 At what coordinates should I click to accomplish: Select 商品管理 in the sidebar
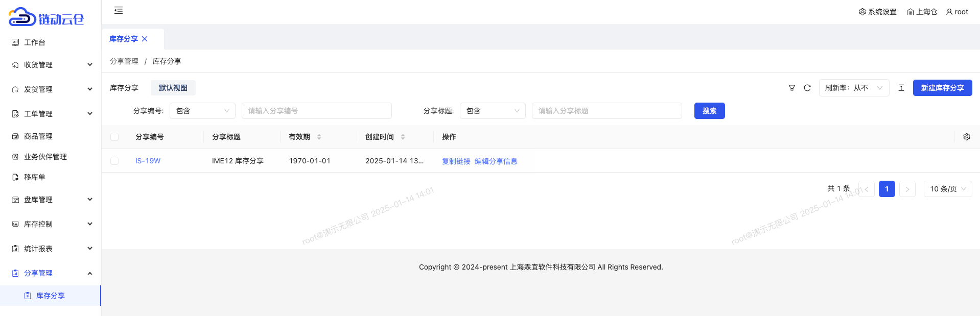click(38, 136)
